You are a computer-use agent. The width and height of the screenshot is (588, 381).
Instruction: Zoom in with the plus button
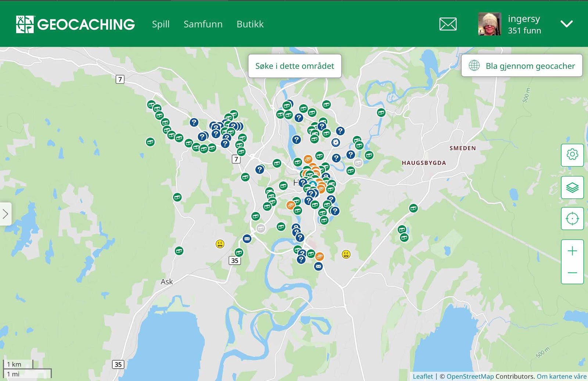pyautogui.click(x=572, y=251)
